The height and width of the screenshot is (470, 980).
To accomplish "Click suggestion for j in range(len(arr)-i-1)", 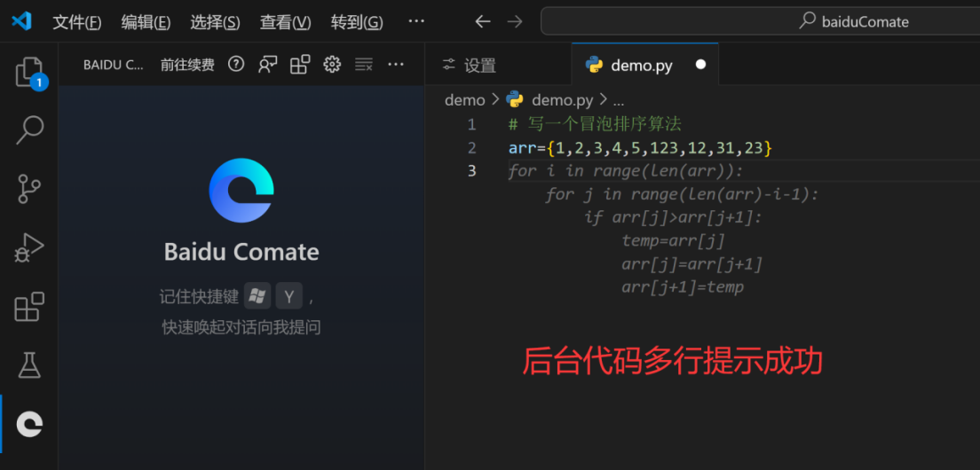I will coord(682,195).
